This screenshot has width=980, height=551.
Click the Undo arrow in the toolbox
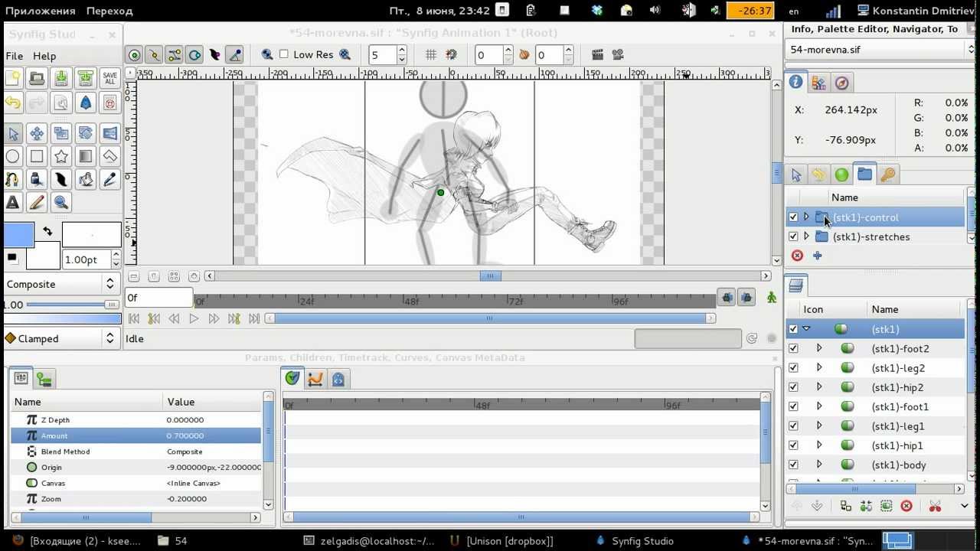[13, 102]
